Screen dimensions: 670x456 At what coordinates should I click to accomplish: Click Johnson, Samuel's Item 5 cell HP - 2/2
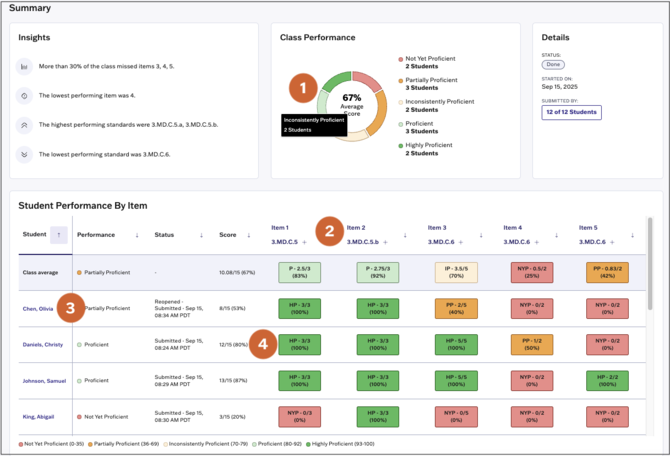coord(607,381)
